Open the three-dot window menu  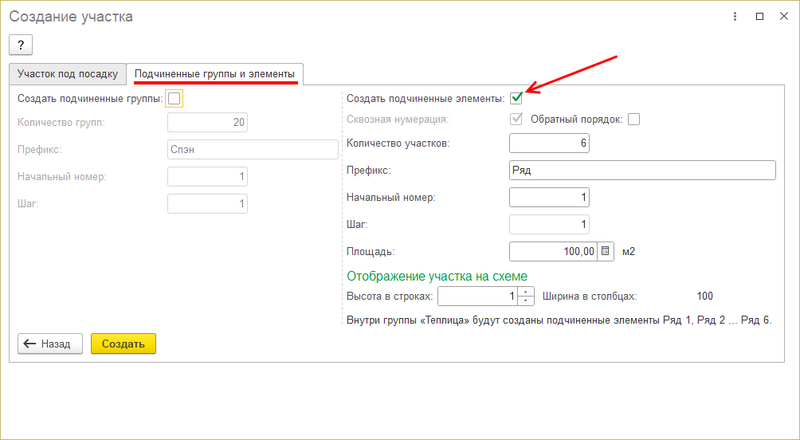[x=735, y=16]
